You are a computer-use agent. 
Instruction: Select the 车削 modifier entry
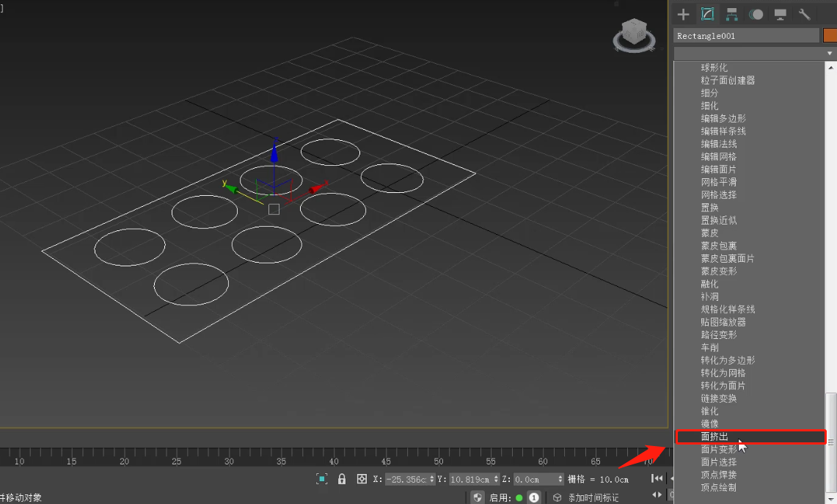(709, 348)
